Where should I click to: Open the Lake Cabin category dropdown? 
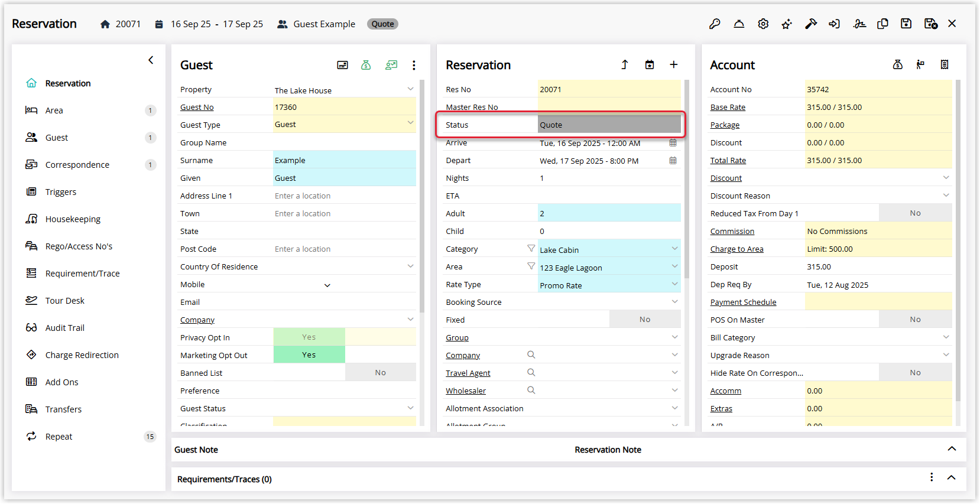(674, 248)
